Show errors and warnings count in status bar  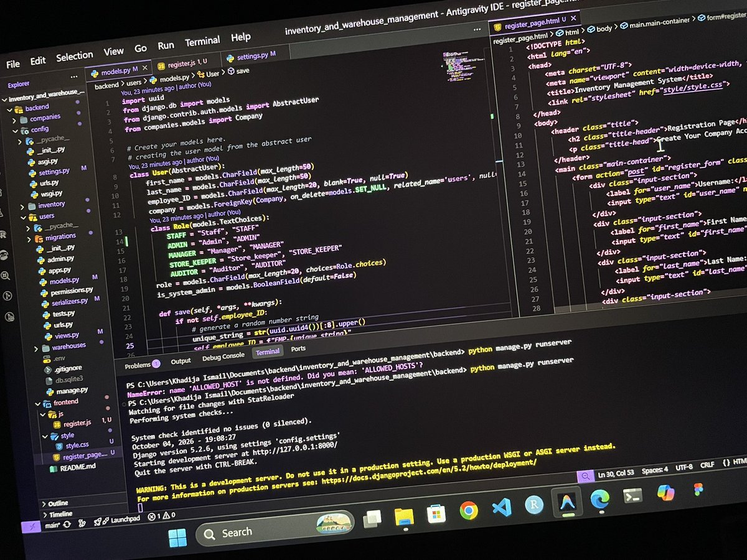(x=162, y=515)
